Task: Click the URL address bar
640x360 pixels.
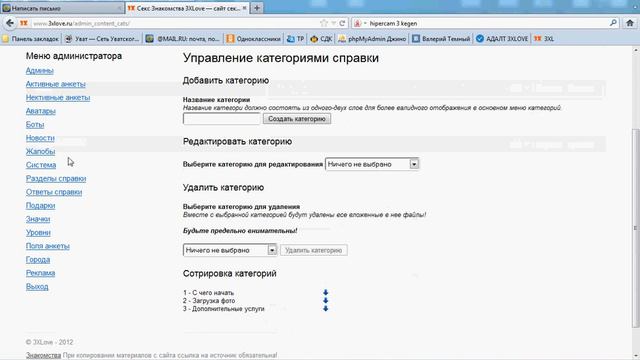Action: (176, 23)
